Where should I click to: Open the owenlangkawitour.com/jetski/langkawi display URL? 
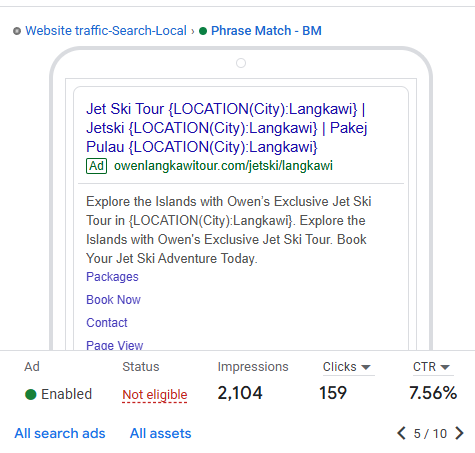pos(223,166)
